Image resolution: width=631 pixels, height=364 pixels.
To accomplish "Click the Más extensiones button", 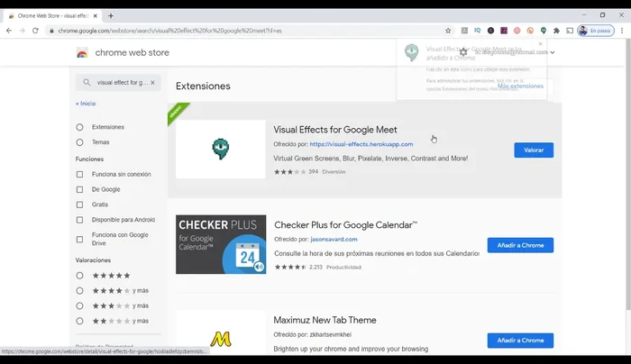I will (x=520, y=86).
